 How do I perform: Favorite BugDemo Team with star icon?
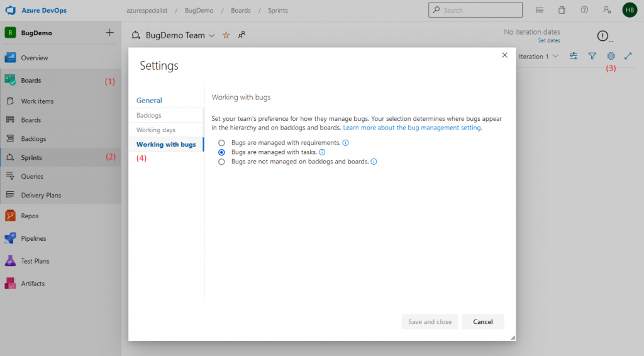point(226,35)
